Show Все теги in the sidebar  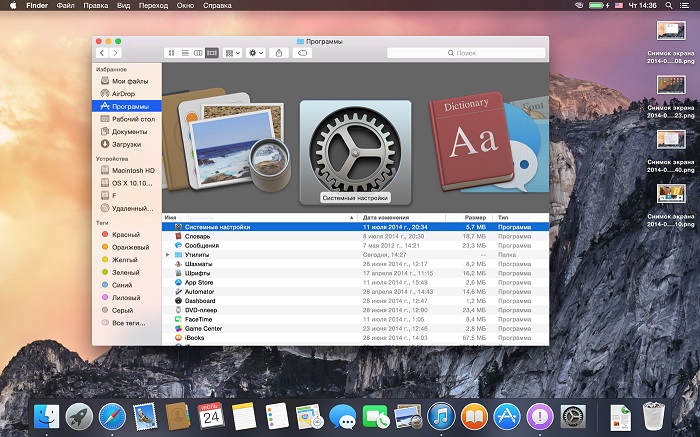(127, 323)
